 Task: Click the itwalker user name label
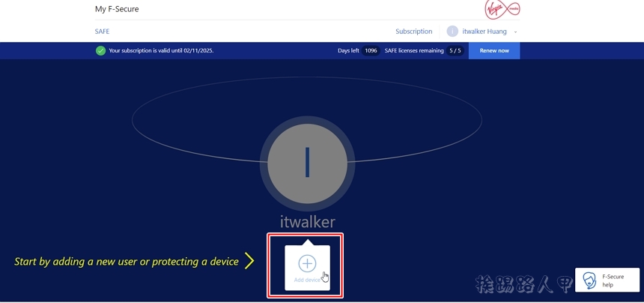point(307,222)
